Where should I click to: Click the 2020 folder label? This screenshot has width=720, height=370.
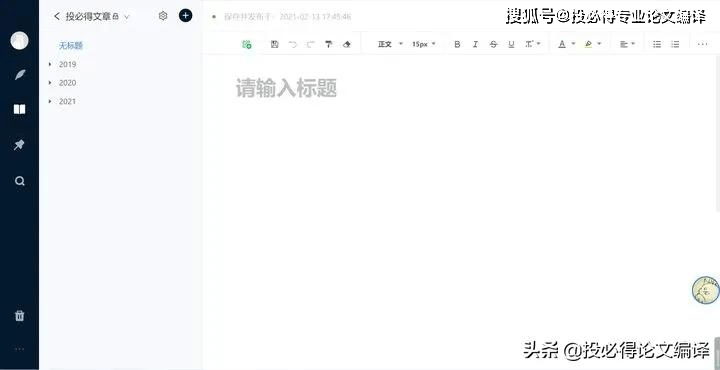pyautogui.click(x=68, y=83)
